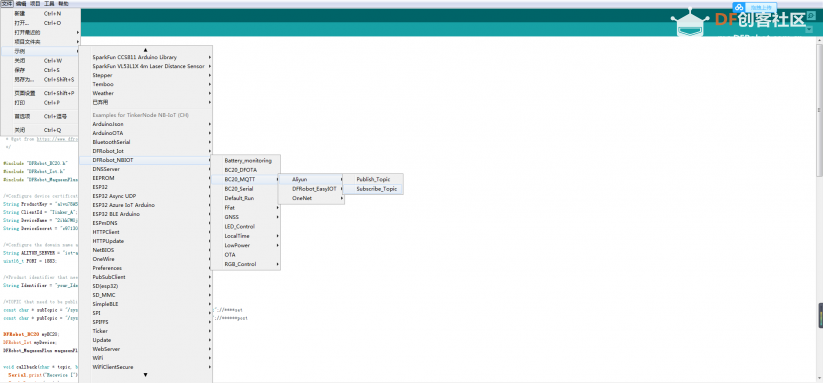Image resolution: width=823 pixels, height=383 pixels.
Task: Expand SparkFun CCS811 Arduino Library examples
Action: (x=145, y=57)
